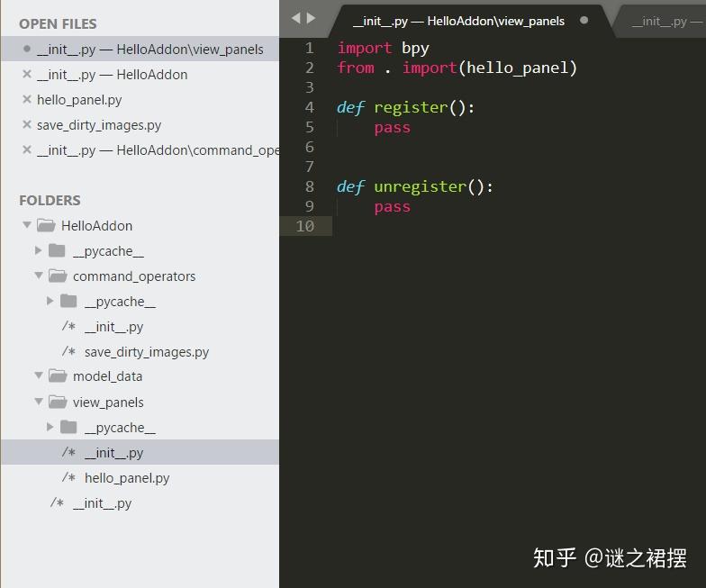The width and height of the screenshot is (706, 588).
Task: Open __init__.py — HelloAddon\view_panels in Open Files
Action: 149,49
